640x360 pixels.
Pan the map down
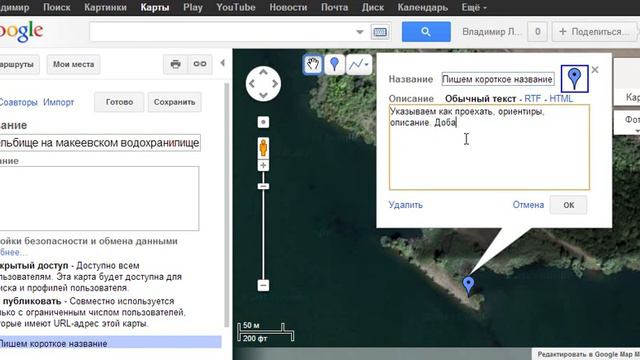click(x=263, y=95)
